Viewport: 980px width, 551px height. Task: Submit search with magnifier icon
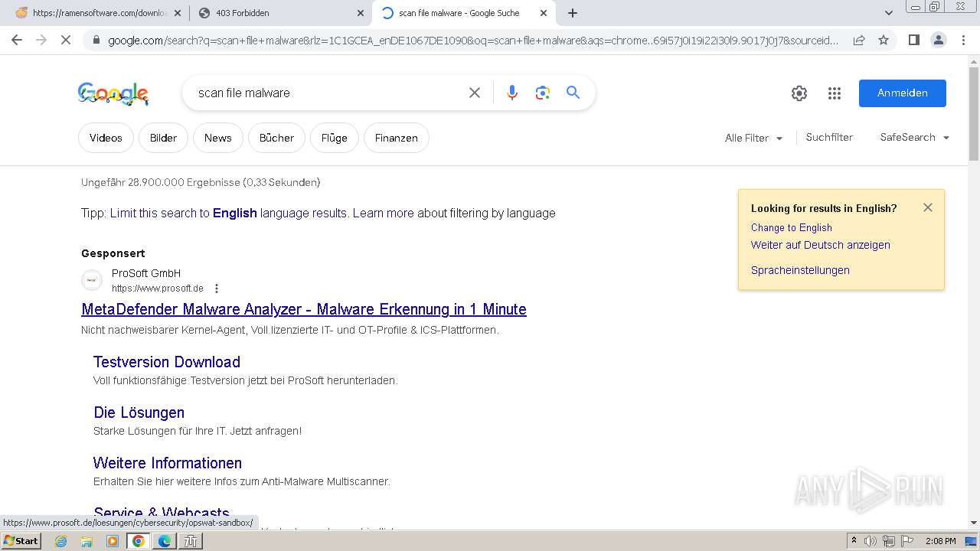(573, 93)
